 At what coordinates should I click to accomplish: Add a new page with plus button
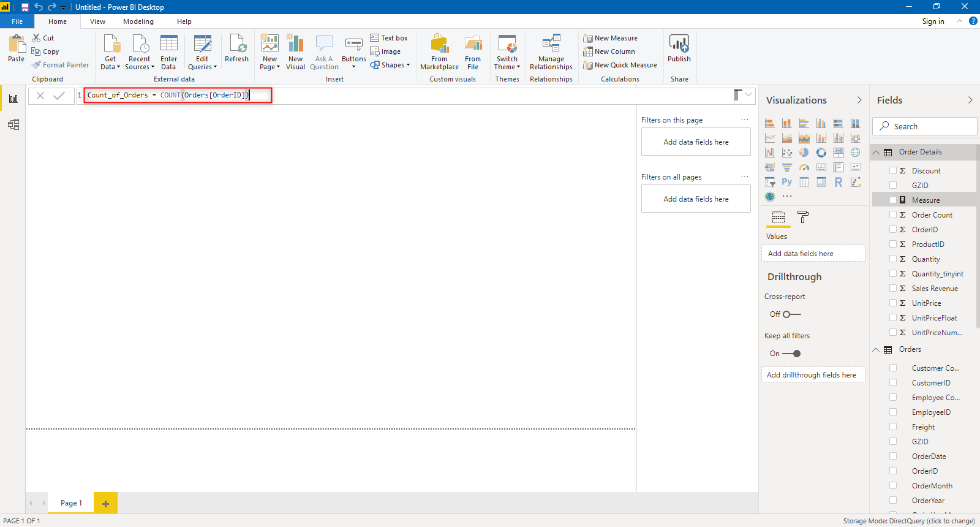(x=105, y=503)
